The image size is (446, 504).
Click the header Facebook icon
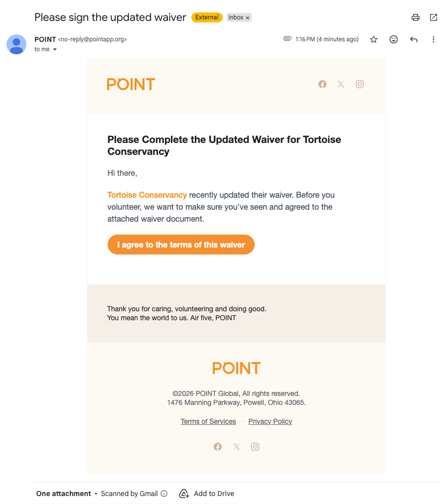(322, 84)
